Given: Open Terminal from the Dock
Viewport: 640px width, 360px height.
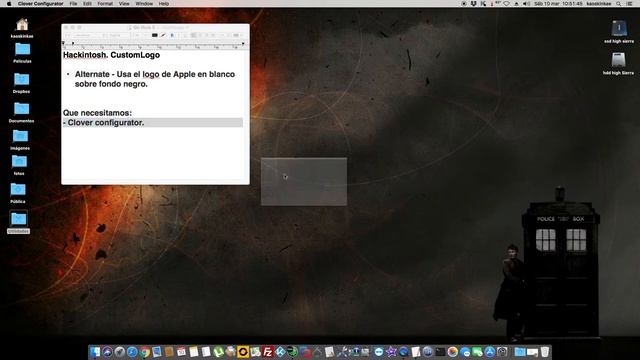Looking at the screenshot, I should pyautogui.click(x=440, y=352).
